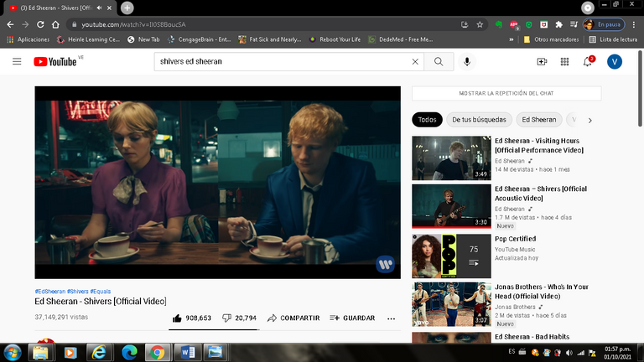Open File Explorer from the taskbar

click(40, 353)
